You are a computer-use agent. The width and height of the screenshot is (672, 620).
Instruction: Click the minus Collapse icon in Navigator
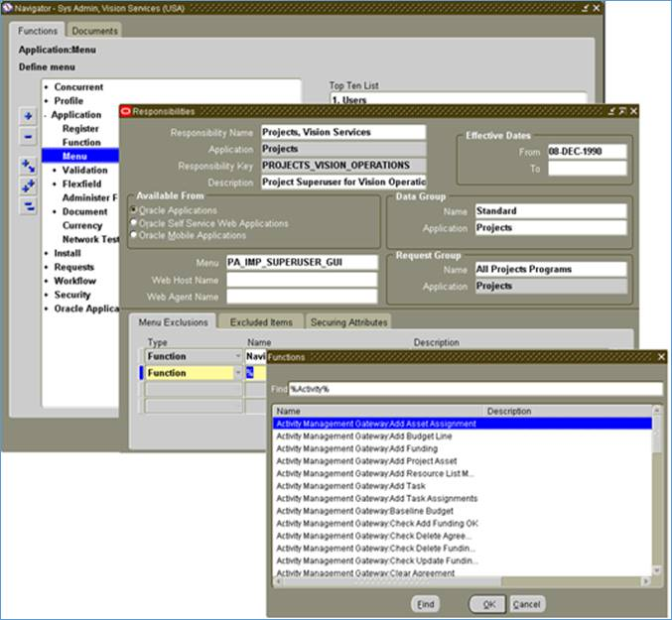point(28,137)
